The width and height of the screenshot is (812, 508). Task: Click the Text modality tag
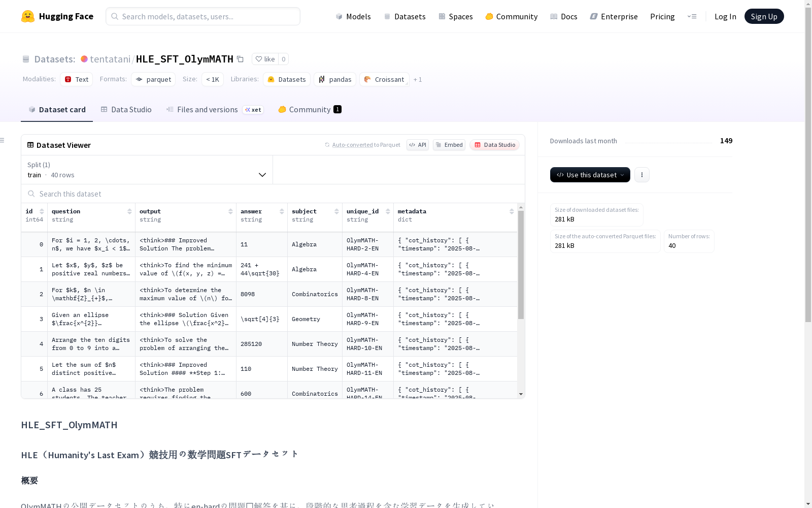pyautogui.click(x=76, y=79)
